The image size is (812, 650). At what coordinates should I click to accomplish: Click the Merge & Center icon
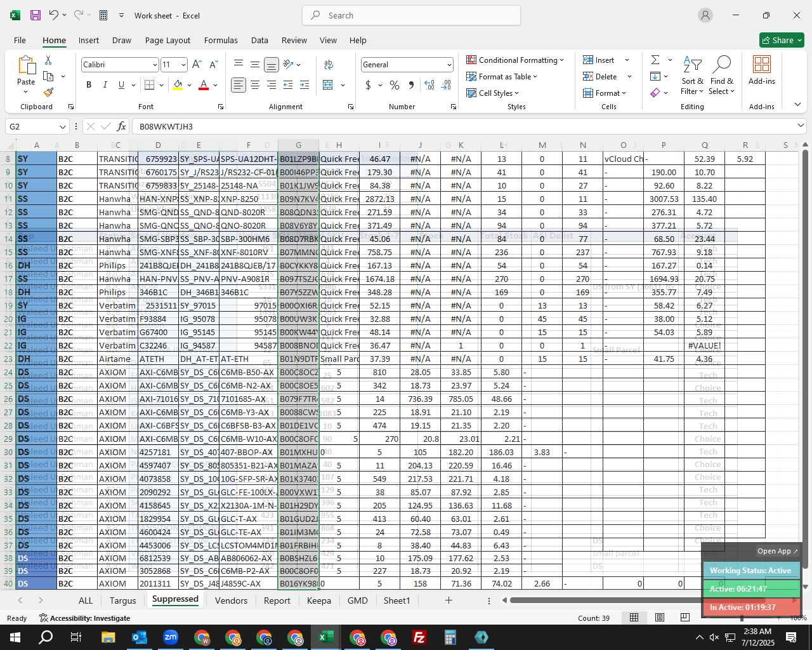pos(328,85)
